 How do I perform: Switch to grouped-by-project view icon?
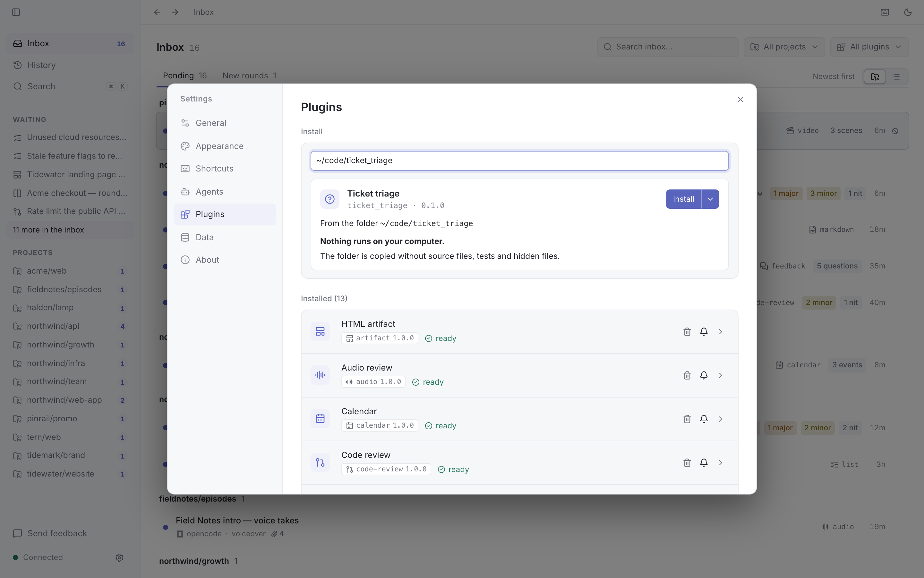coord(875,77)
